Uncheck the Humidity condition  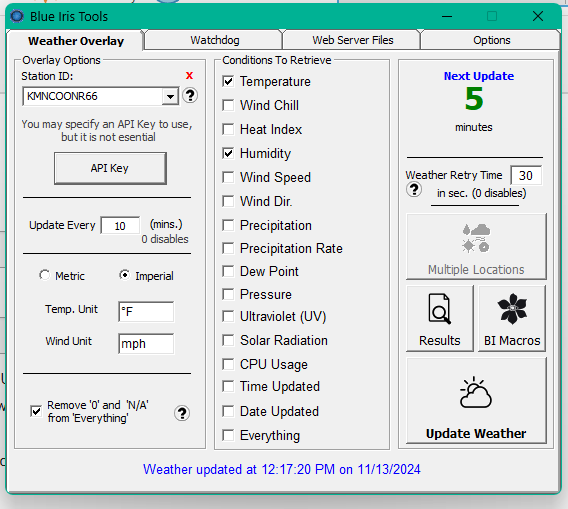228,154
